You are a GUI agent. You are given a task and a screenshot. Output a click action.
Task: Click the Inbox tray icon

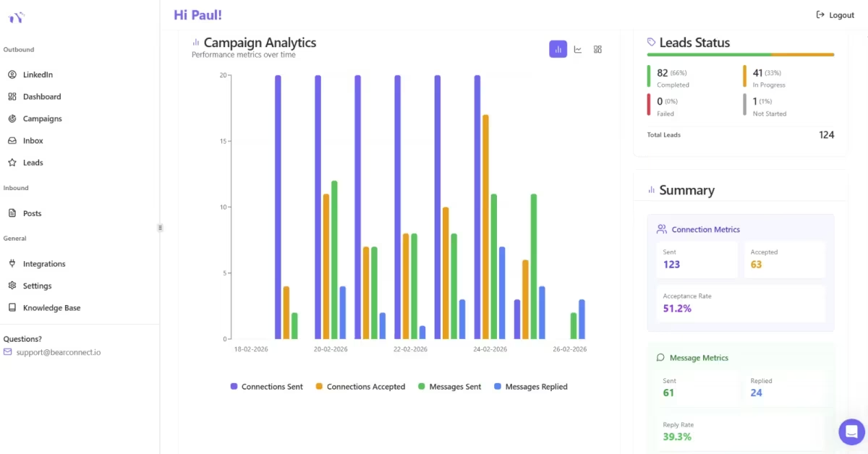(12, 140)
